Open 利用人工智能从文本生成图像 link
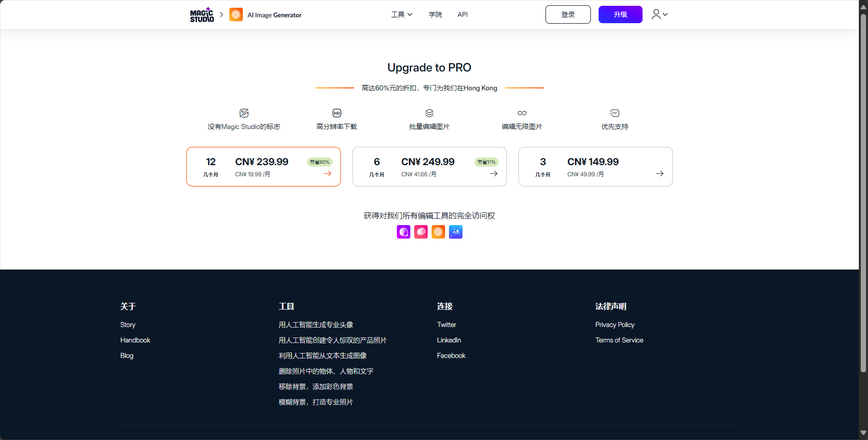Screen dimensions: 868x440 click(x=322, y=355)
